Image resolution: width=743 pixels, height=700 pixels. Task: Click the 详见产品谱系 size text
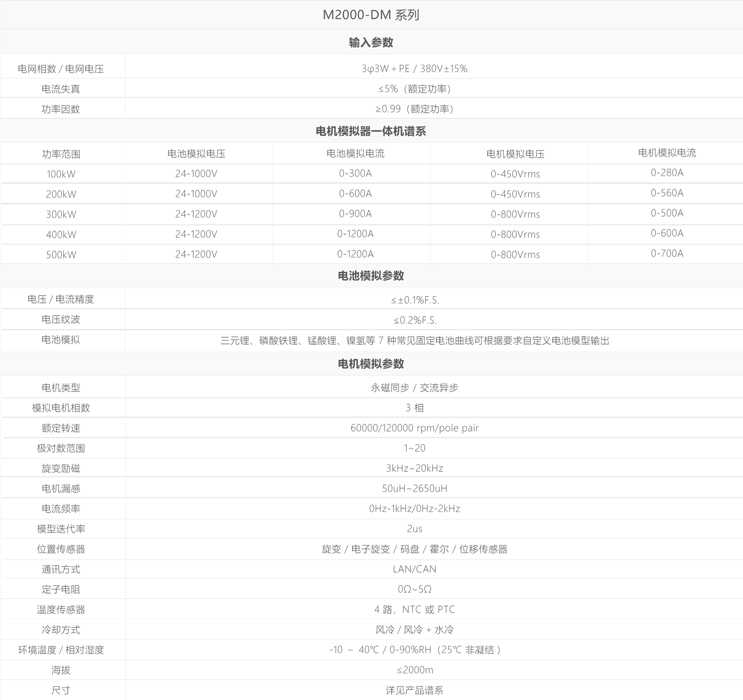coord(414,690)
